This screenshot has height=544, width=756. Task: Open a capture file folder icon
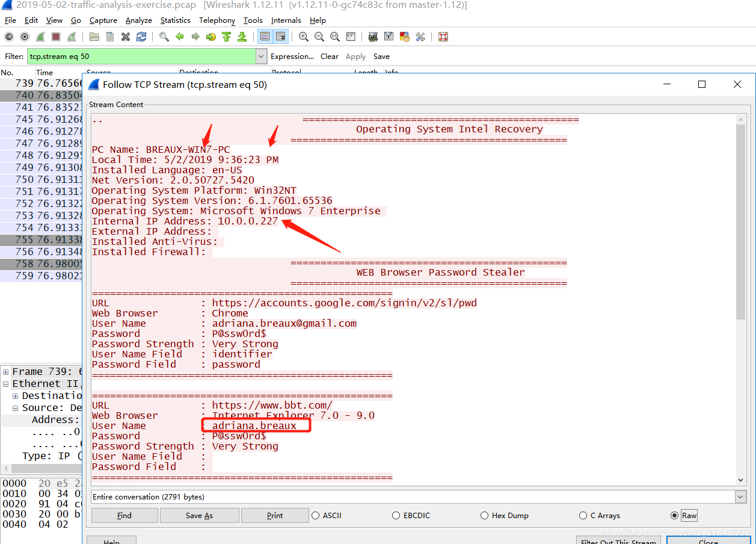pos(94,37)
